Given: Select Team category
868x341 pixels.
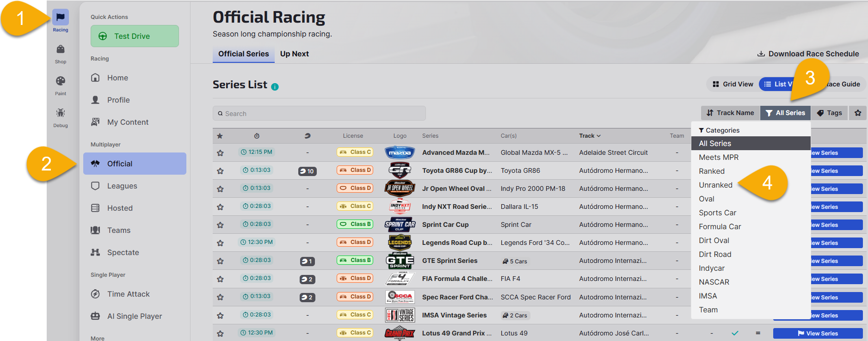Looking at the screenshot, I should click(751, 310).
